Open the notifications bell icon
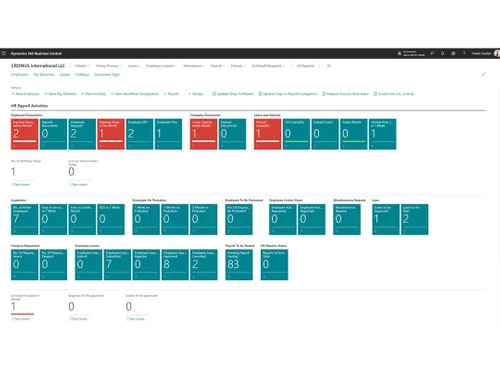The height and width of the screenshot is (375, 500). click(443, 53)
